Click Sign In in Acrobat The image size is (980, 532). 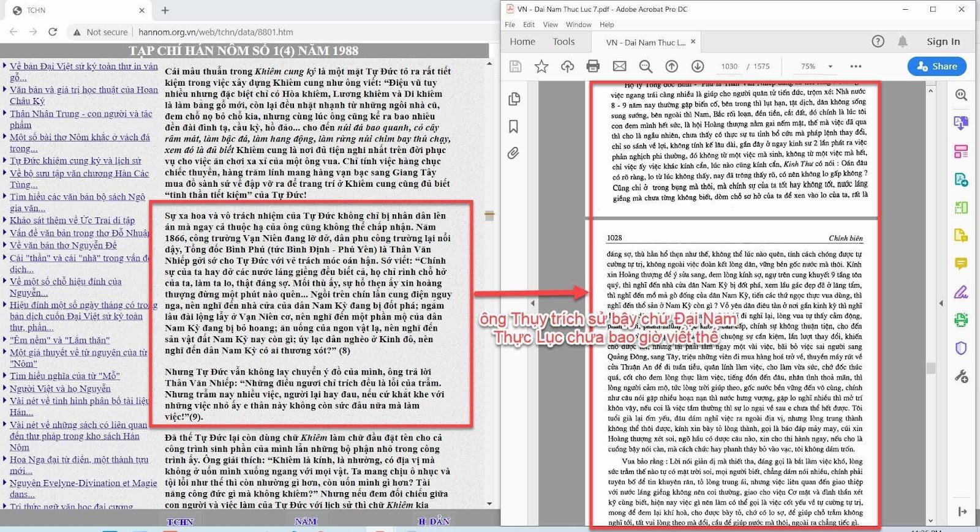click(943, 42)
